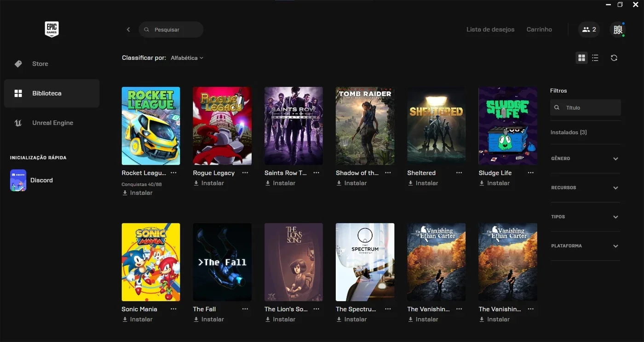Go back with the arrow beside search
Image resolution: width=644 pixels, height=342 pixels.
(128, 29)
